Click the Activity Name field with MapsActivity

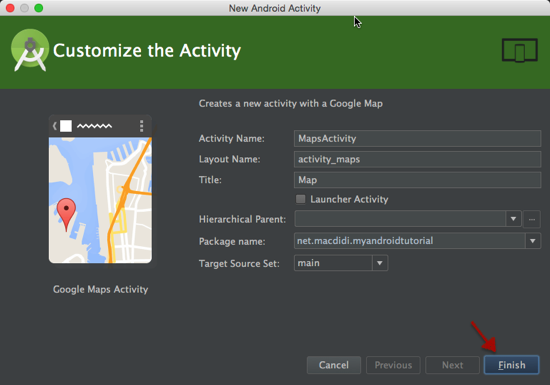click(x=417, y=139)
